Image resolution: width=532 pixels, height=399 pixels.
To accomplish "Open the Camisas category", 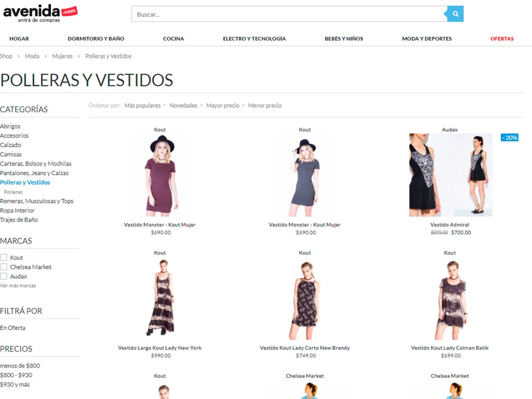I will coord(11,154).
